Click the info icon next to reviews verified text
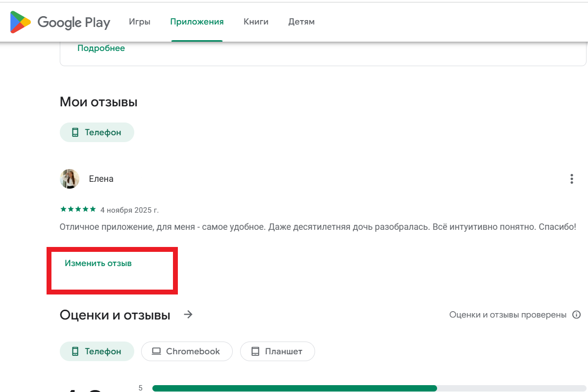This screenshot has height=392, width=588. 577,315
